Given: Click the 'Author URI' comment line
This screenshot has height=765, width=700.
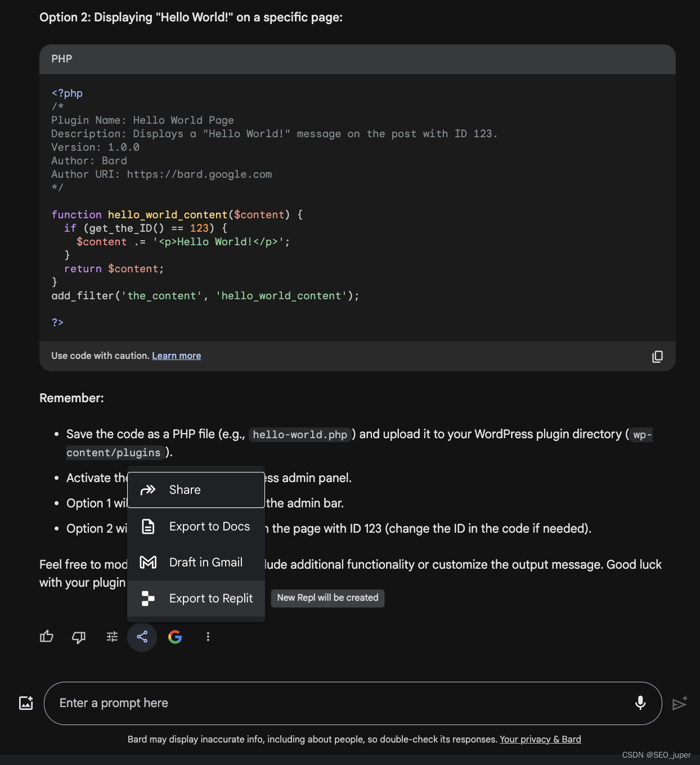Looking at the screenshot, I should click(x=161, y=174).
